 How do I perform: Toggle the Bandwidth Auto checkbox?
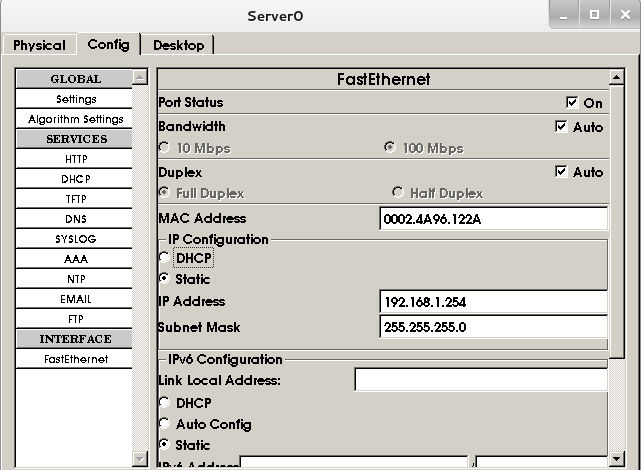(561, 127)
